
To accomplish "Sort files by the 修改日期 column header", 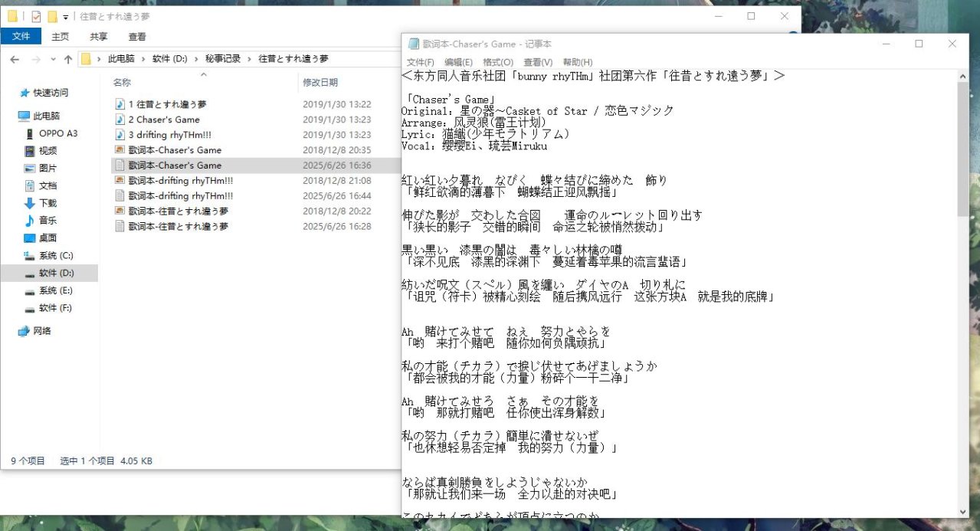I will point(320,82).
